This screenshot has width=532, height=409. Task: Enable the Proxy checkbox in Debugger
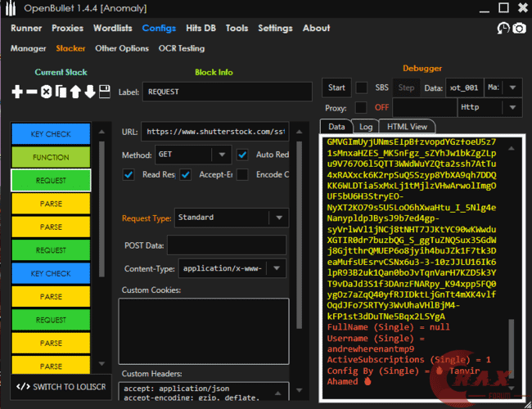coord(361,108)
